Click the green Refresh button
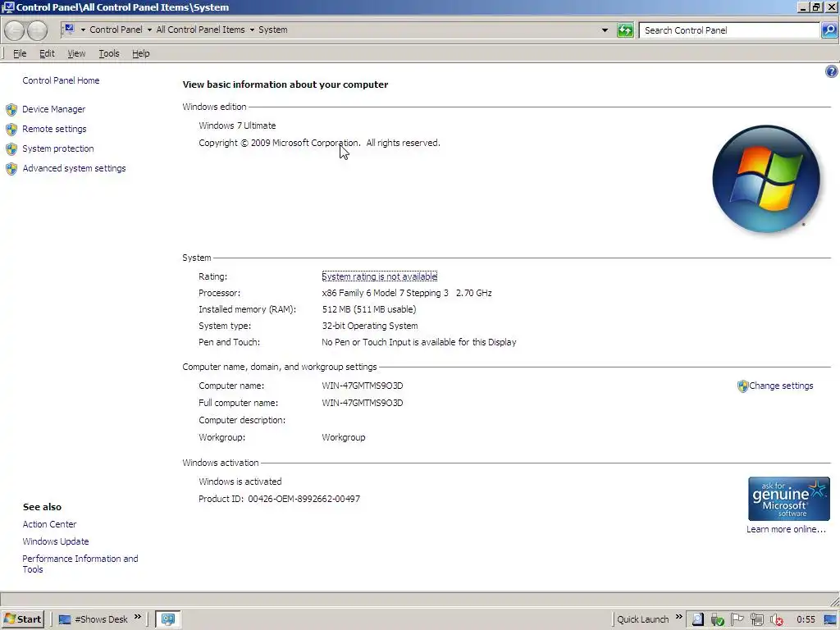Viewport: 840px width, 630px height. click(625, 30)
